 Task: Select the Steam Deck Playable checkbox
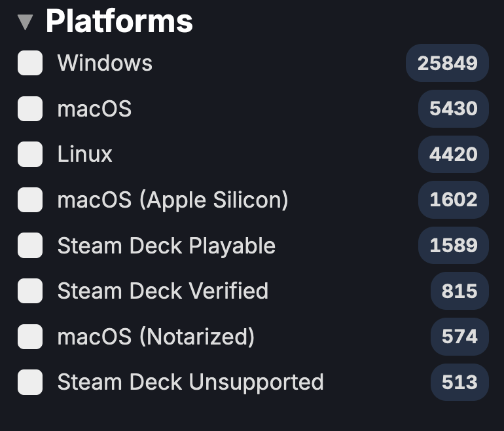coord(30,246)
